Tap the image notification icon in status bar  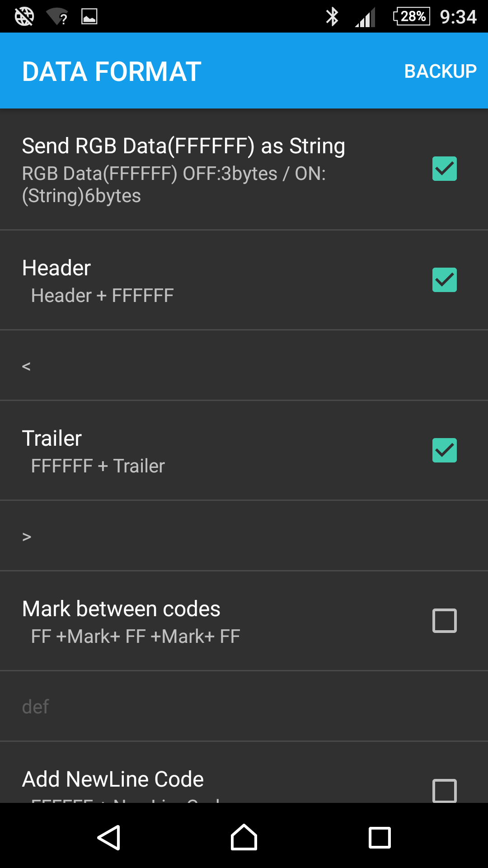click(x=89, y=17)
